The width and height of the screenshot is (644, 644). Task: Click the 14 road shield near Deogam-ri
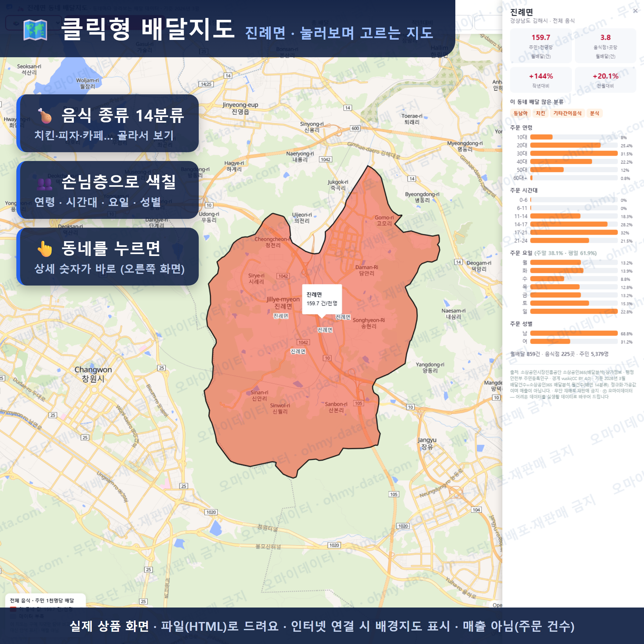(x=459, y=262)
